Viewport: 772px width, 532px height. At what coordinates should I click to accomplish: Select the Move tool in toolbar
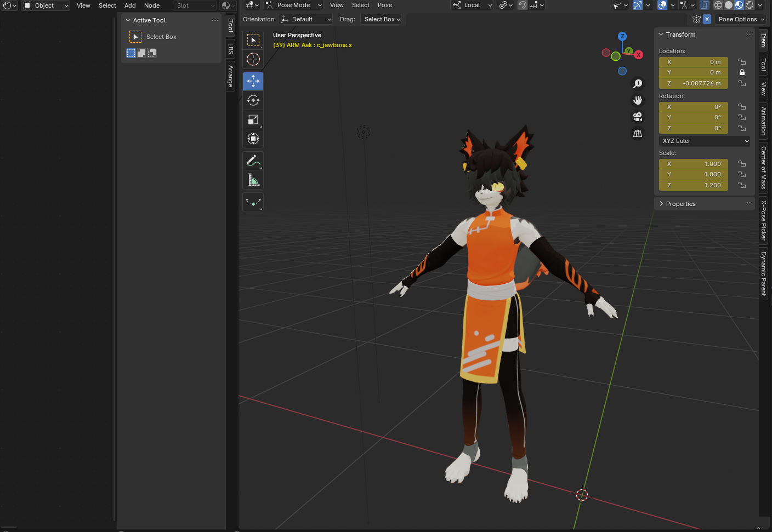(x=253, y=81)
